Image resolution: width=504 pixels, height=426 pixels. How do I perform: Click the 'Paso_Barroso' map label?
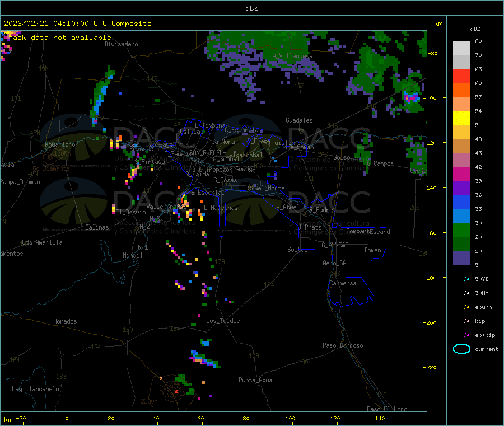[x=343, y=345]
